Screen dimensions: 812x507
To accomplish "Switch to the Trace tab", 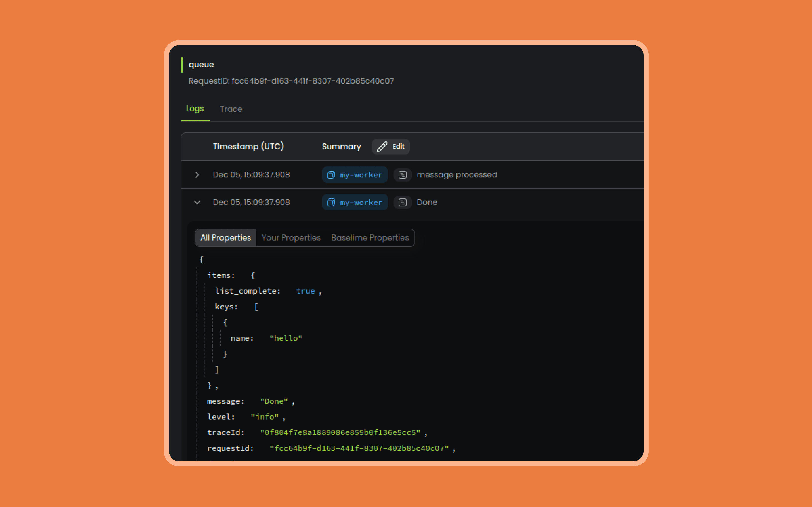I will pos(231,109).
